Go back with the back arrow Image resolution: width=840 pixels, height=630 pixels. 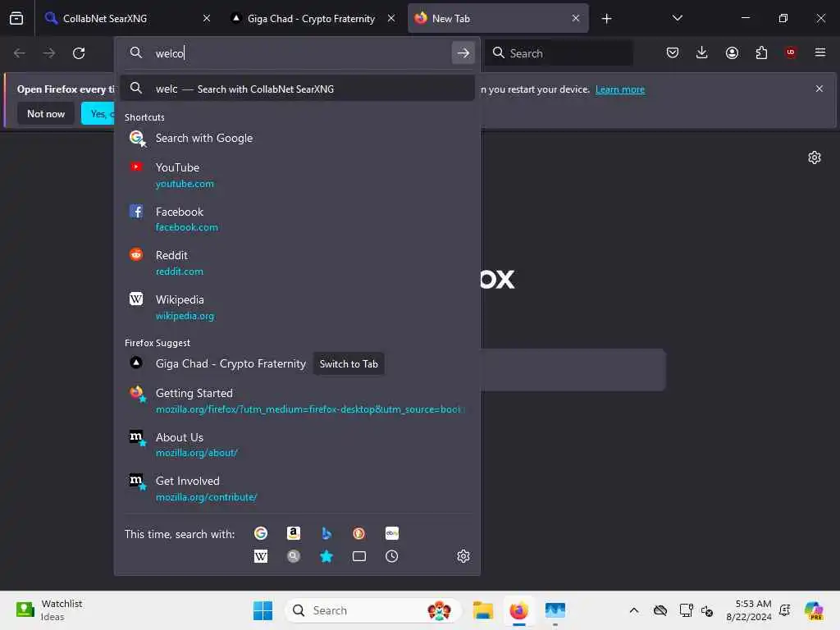[20, 53]
